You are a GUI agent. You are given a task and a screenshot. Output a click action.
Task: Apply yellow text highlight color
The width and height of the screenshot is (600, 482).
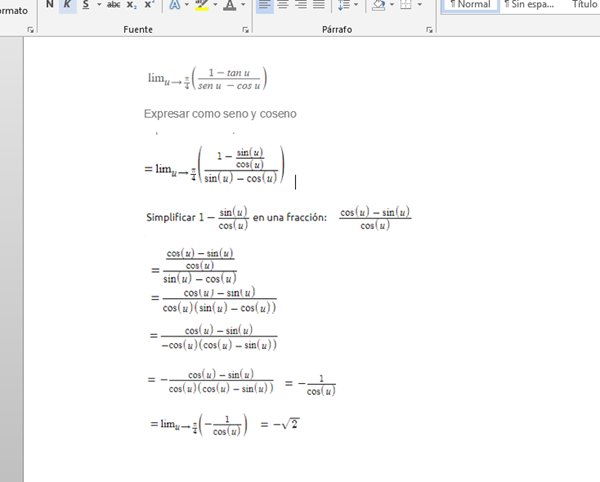pyautogui.click(x=202, y=5)
